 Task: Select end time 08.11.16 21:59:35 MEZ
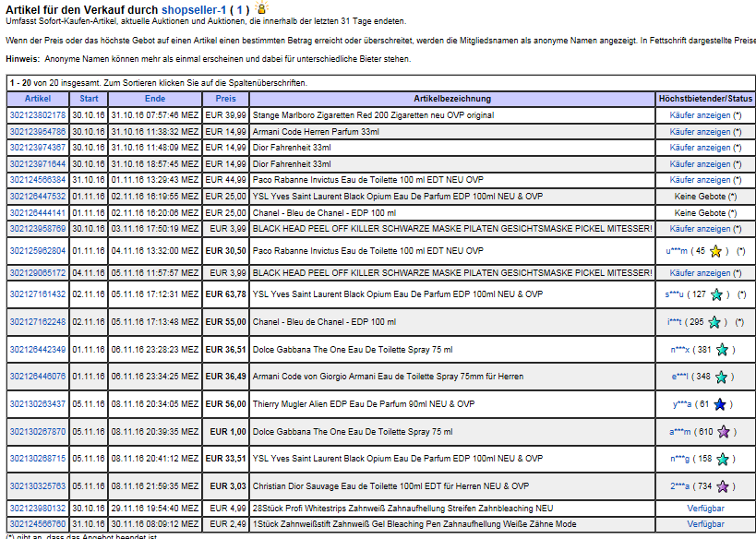click(x=155, y=486)
